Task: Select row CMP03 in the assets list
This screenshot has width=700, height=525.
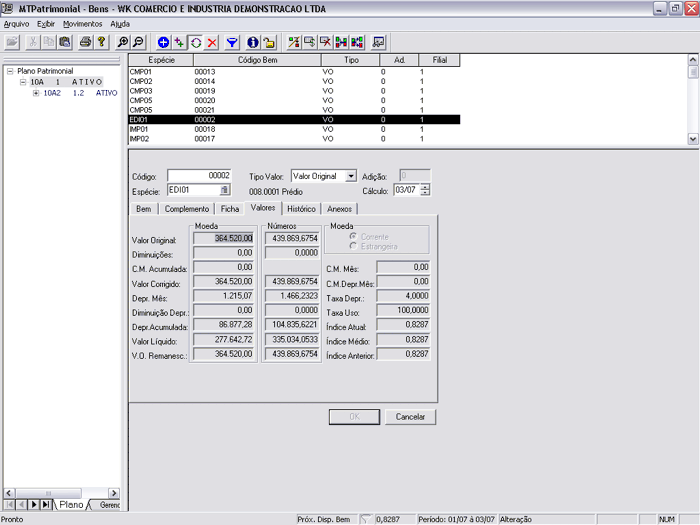Action: 140,91
